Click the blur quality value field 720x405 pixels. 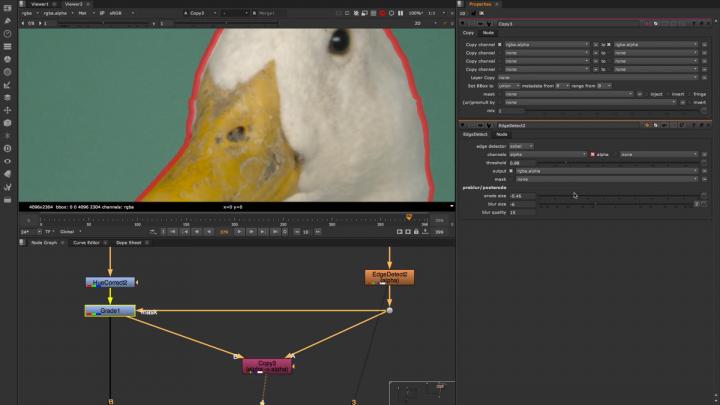tap(522, 213)
